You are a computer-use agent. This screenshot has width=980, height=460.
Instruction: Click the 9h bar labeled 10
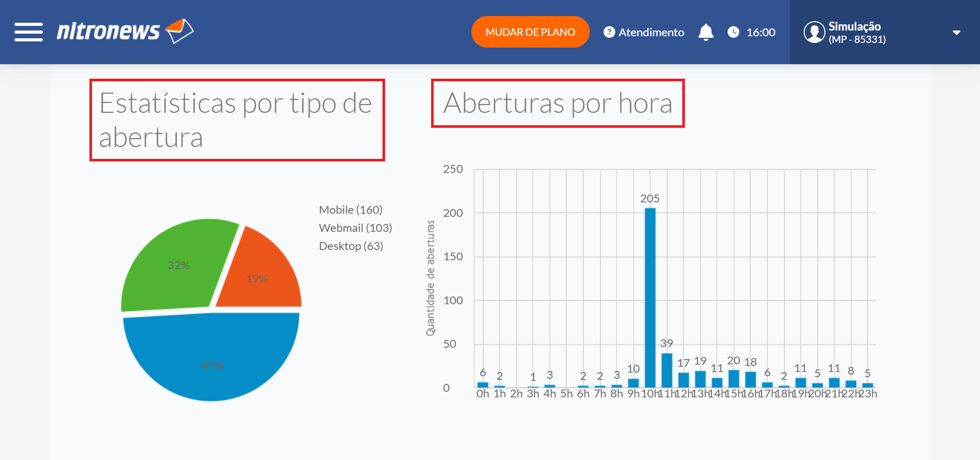coord(633,383)
